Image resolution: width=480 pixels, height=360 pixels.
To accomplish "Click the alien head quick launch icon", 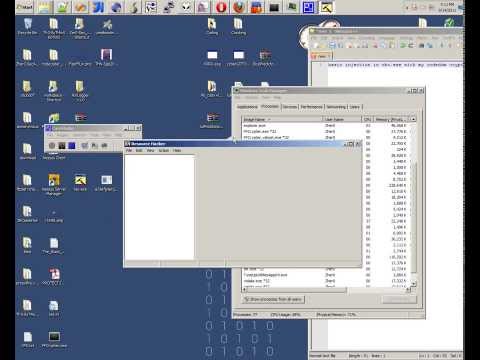I will point(186,7).
